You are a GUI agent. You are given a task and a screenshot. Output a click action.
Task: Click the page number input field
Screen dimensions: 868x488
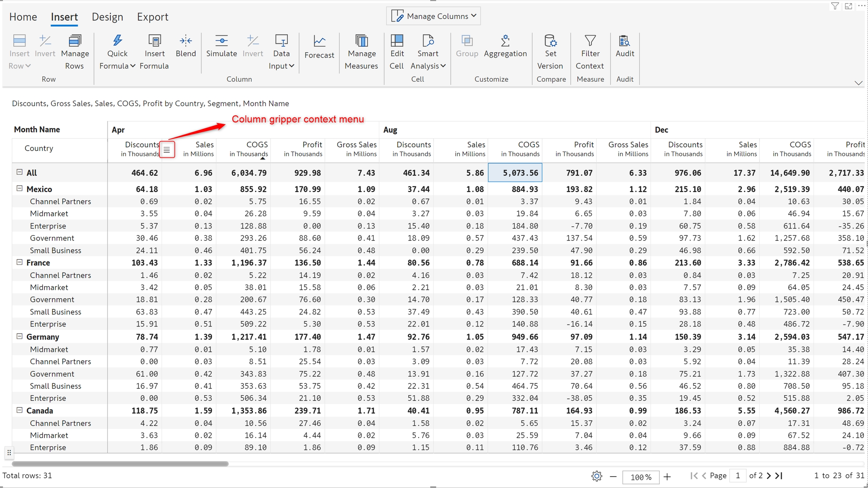[738, 476]
